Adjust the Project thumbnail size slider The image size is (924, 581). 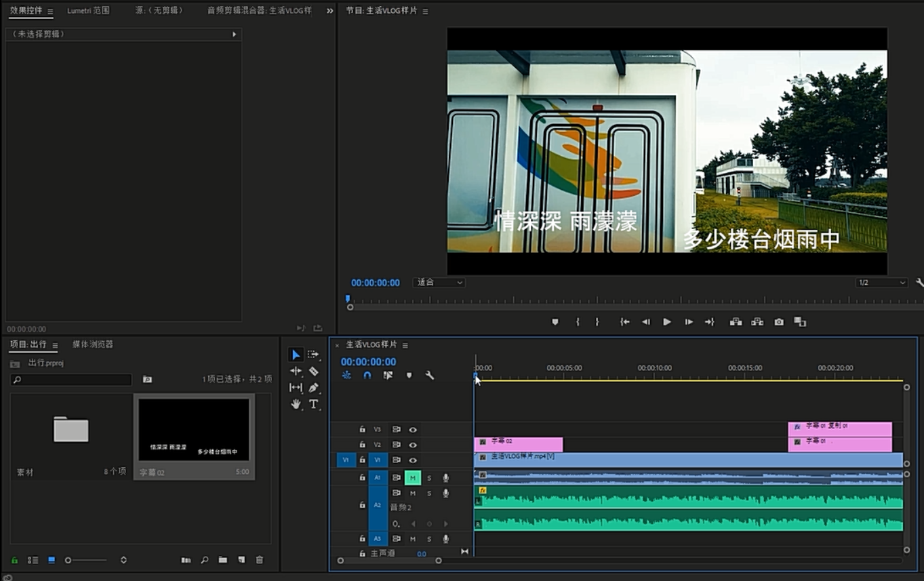click(85, 560)
